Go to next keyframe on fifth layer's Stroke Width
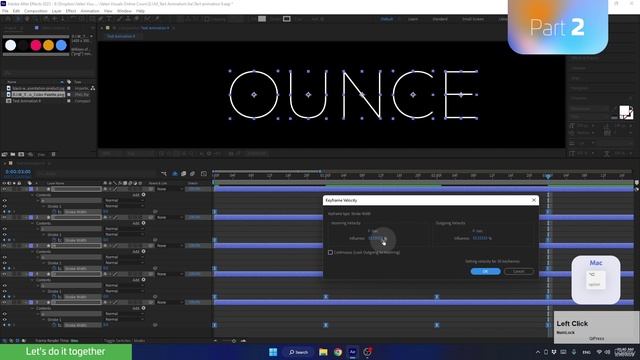 (x=13, y=325)
